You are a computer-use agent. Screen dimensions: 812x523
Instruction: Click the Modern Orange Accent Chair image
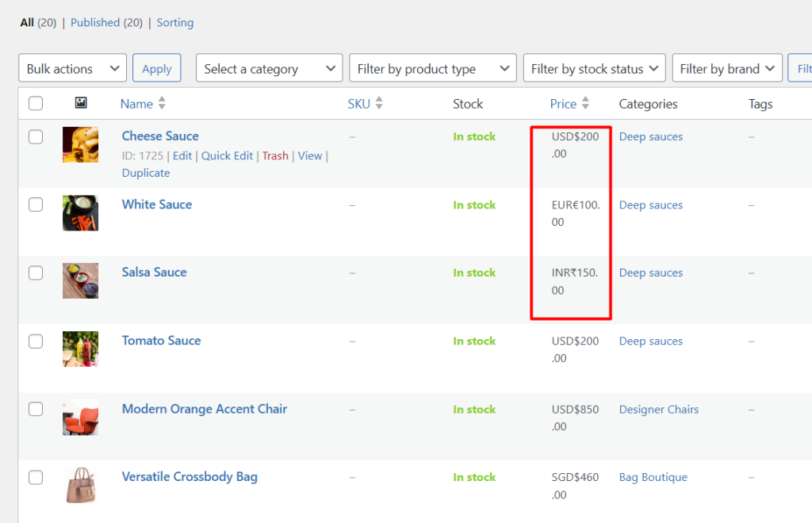(x=80, y=418)
